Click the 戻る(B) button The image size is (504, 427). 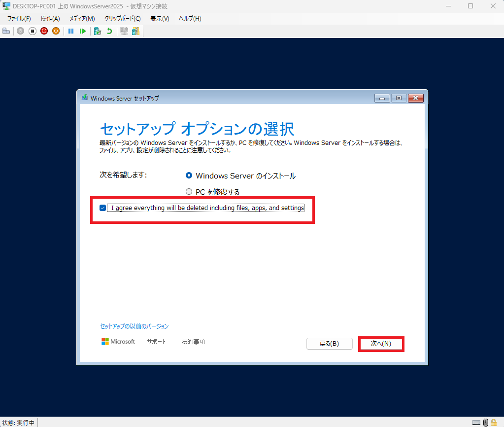[329, 344]
